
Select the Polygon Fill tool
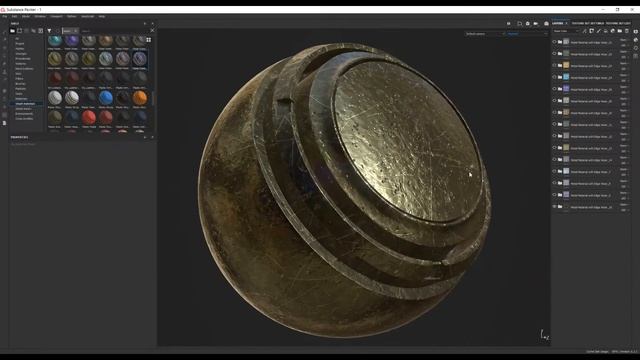click(x=4, y=56)
